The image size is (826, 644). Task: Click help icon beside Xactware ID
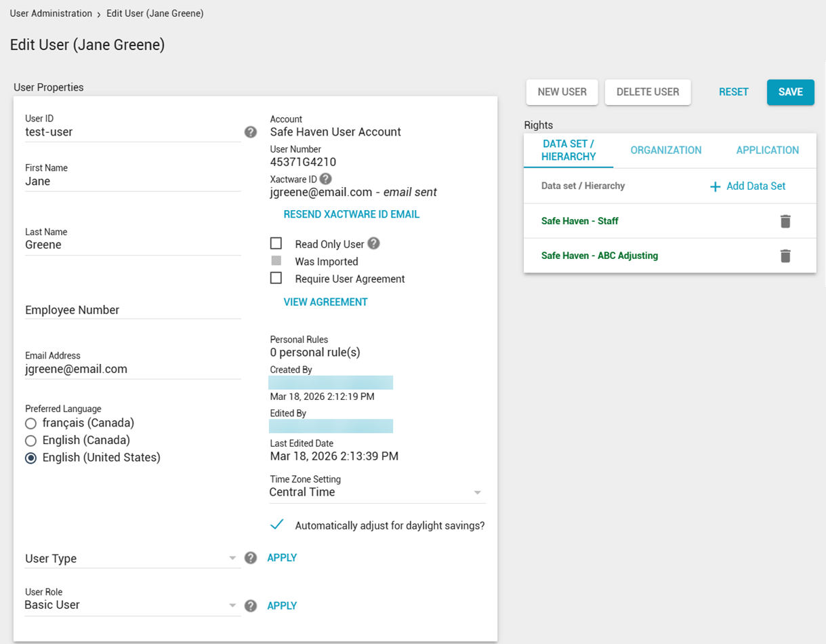point(325,179)
